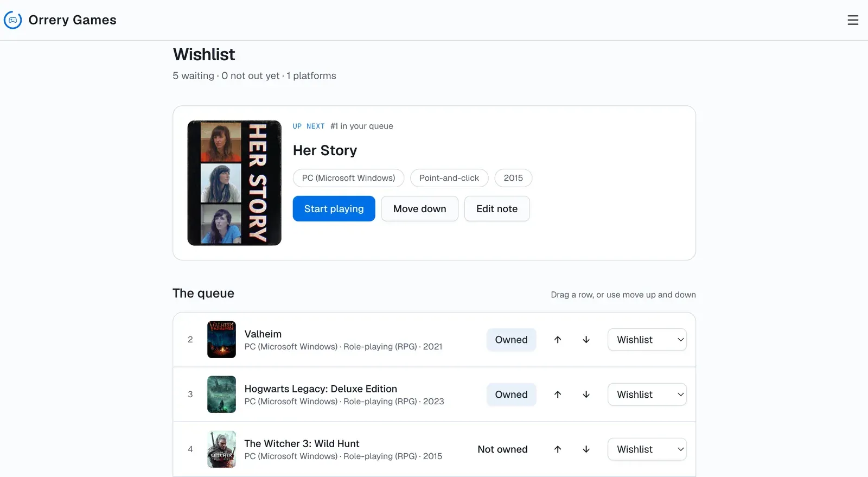Open Hogwarts Legacy: Deluxe Edition title
Viewport: 868px width, 477px height.
321,389
